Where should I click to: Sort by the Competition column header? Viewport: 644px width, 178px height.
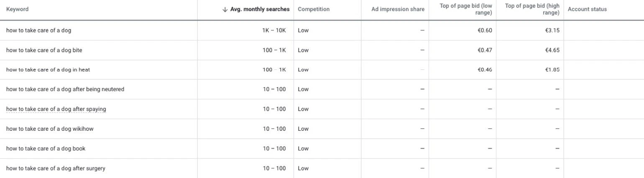tap(314, 9)
